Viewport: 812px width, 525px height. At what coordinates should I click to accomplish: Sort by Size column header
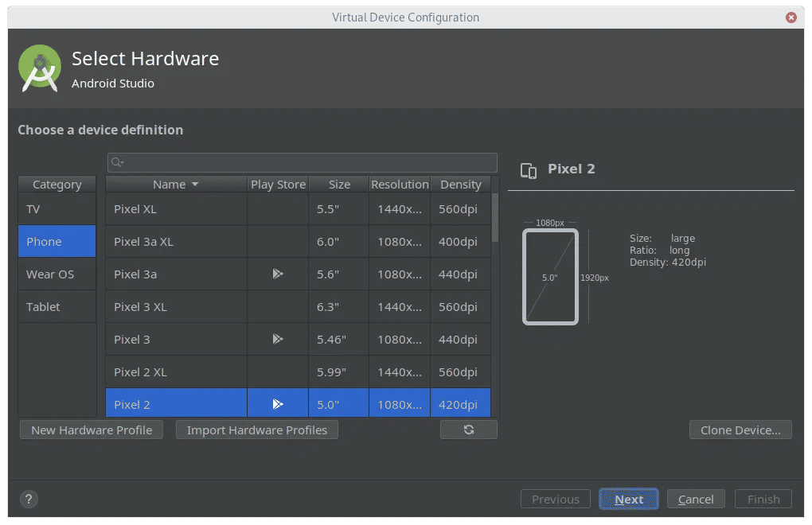(x=339, y=184)
